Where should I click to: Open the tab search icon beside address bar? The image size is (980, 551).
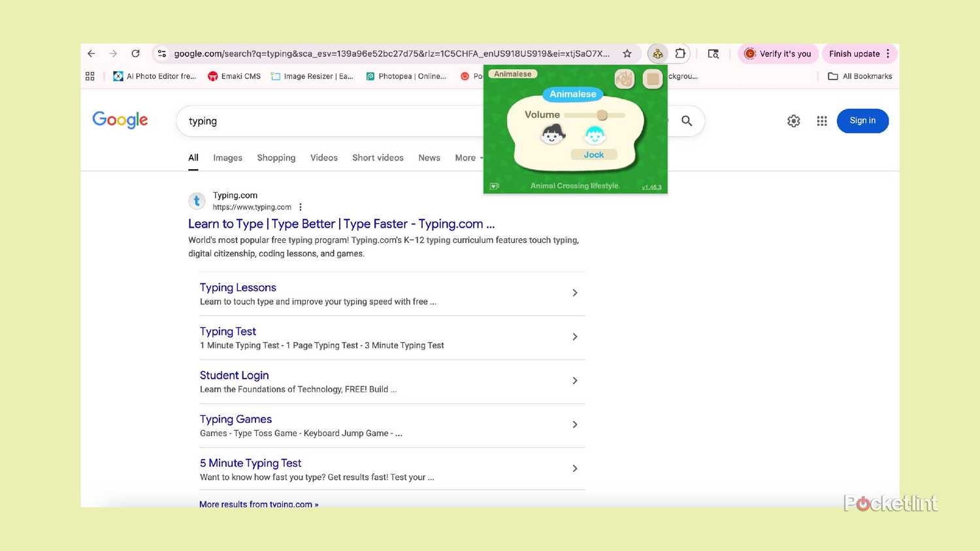(x=713, y=54)
